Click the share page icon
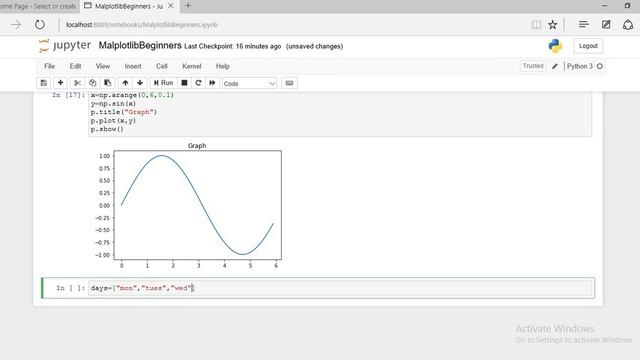The image size is (640, 360). (x=628, y=24)
